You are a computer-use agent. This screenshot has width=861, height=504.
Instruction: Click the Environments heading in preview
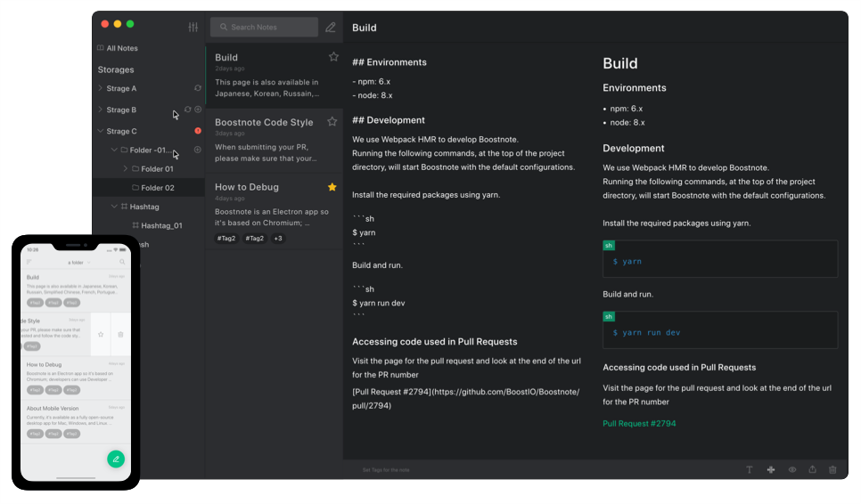(635, 88)
